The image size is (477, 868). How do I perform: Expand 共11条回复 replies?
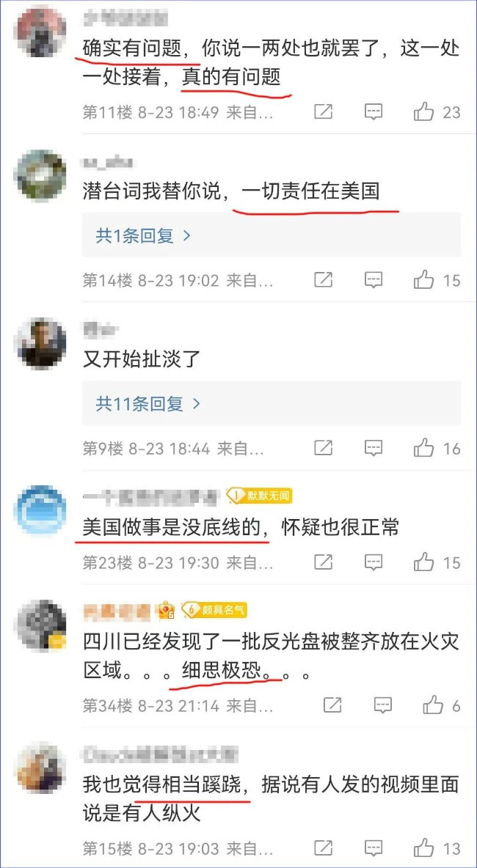tap(148, 403)
